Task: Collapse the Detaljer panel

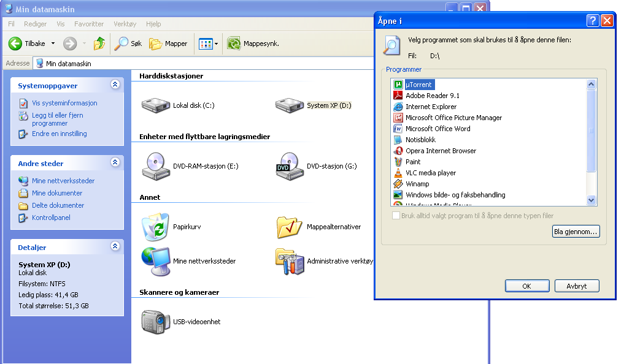Action: tap(115, 246)
